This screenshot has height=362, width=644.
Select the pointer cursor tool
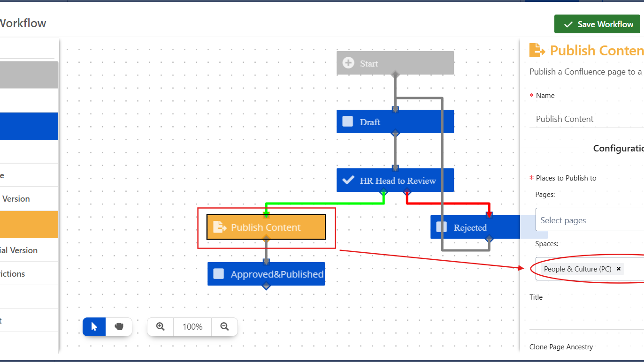click(94, 327)
